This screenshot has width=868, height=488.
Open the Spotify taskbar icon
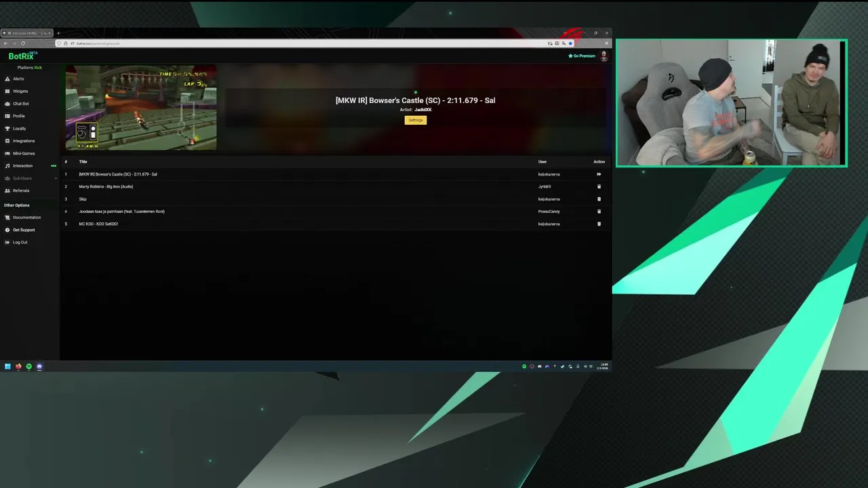pos(28,367)
